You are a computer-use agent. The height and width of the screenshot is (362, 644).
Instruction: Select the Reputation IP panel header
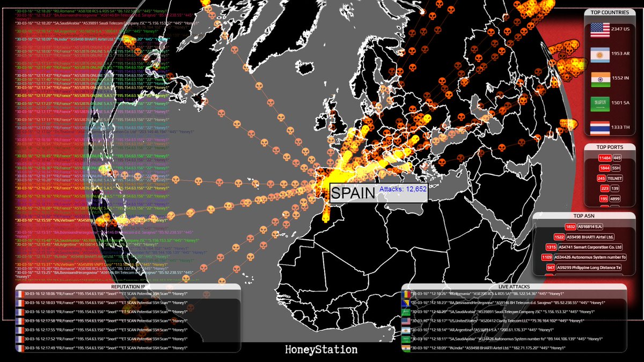click(x=128, y=286)
